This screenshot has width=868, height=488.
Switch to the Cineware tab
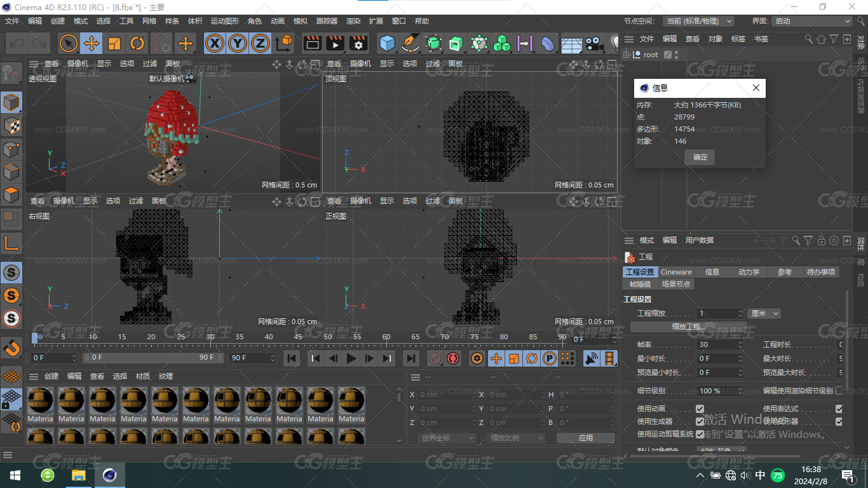676,272
